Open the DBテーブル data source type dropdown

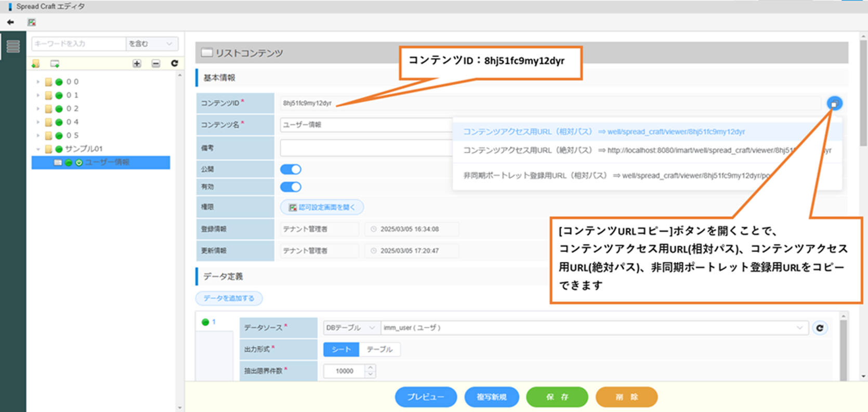[x=350, y=328]
